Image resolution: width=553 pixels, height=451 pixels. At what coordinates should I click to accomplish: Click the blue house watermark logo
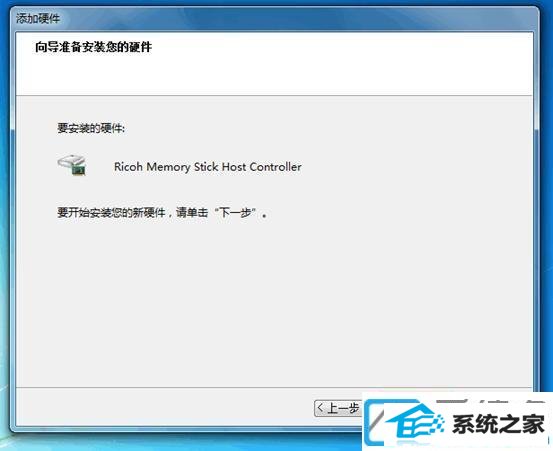coord(414,423)
